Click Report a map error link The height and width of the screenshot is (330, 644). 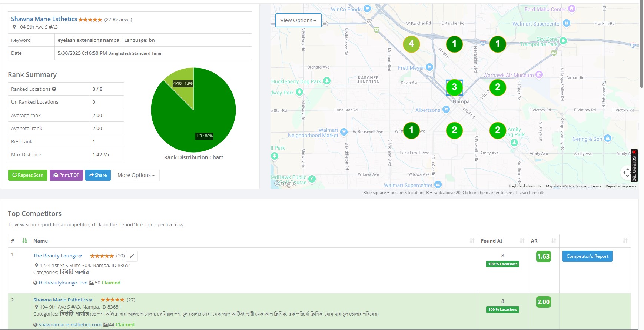(621, 186)
